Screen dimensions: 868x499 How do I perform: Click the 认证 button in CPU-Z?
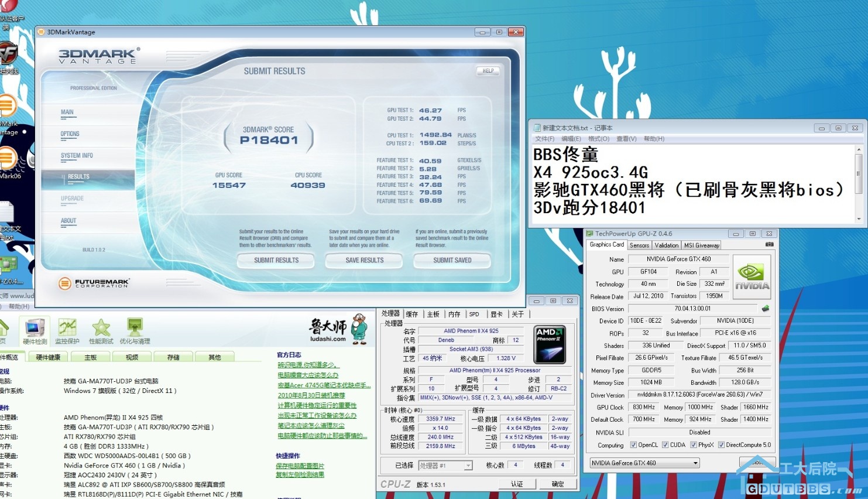coord(517,484)
